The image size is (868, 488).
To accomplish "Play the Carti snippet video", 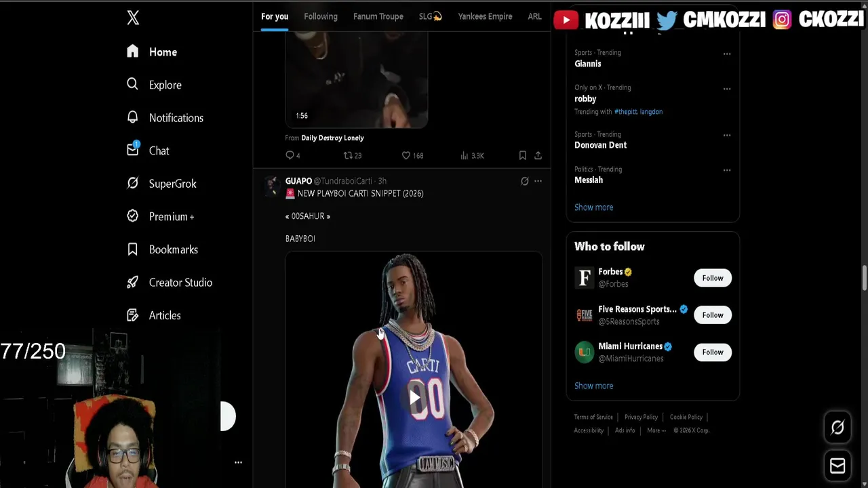I will tap(414, 397).
